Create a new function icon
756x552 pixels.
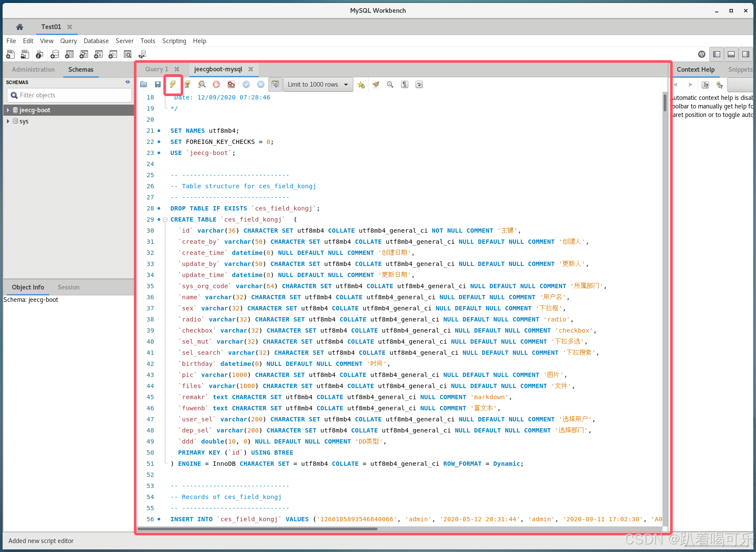[113, 54]
